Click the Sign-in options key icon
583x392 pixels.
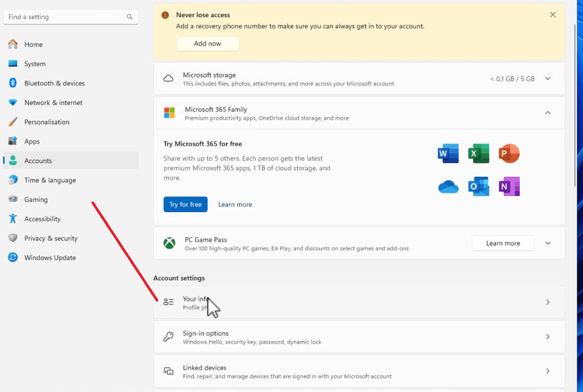168,336
